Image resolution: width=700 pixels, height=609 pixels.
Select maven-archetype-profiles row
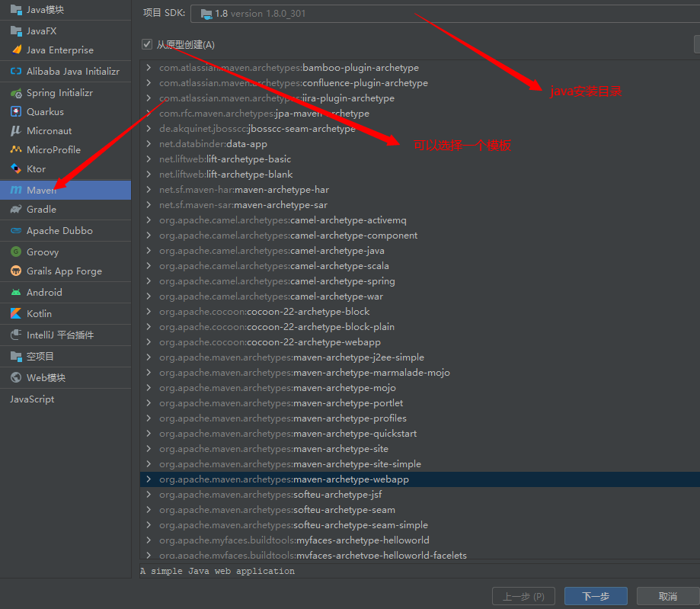(420, 418)
